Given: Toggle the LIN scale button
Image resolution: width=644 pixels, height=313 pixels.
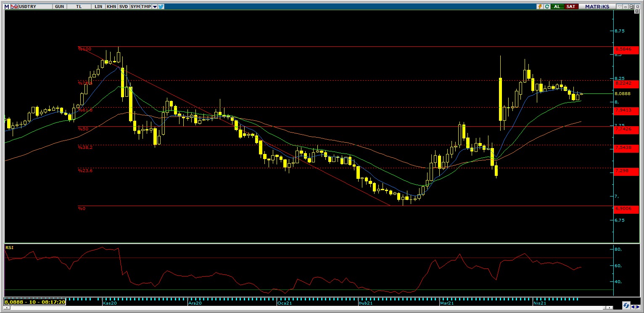Looking at the screenshot, I should tap(98, 7).
